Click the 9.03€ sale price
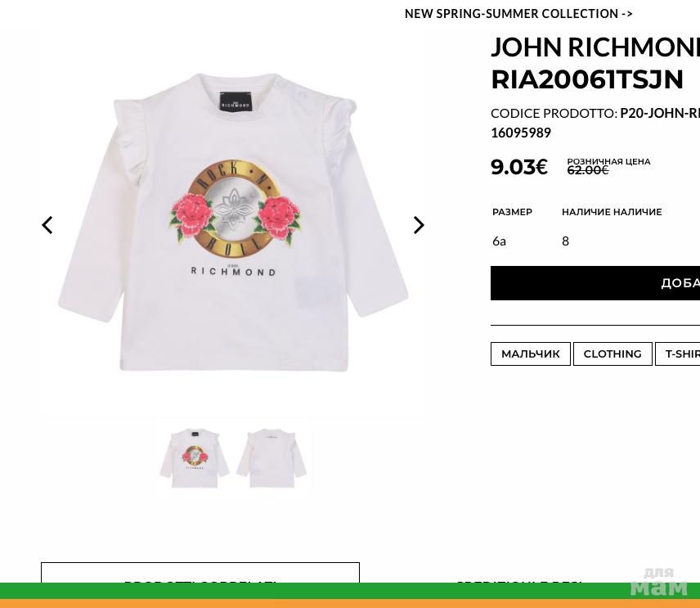The image size is (700, 608). pyautogui.click(x=519, y=167)
